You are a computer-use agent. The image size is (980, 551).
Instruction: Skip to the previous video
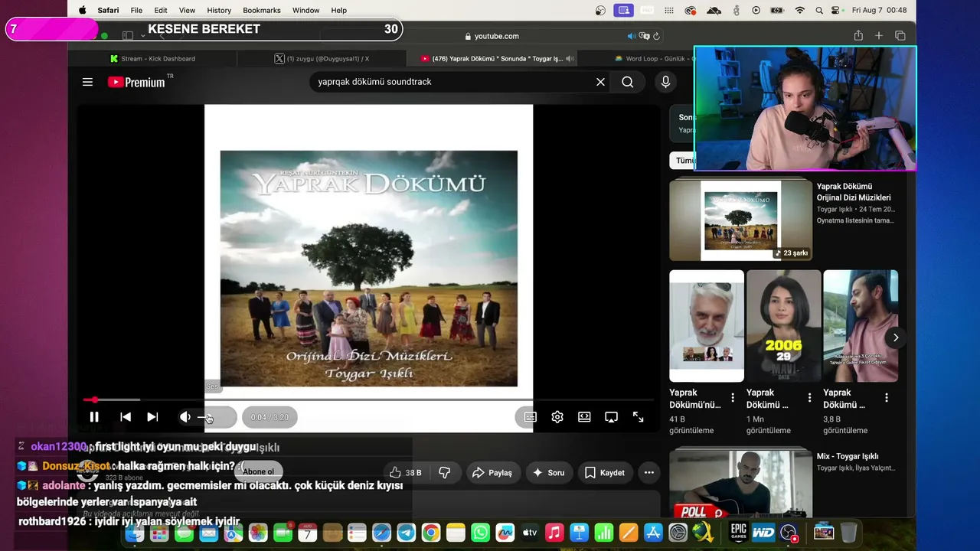pos(126,417)
